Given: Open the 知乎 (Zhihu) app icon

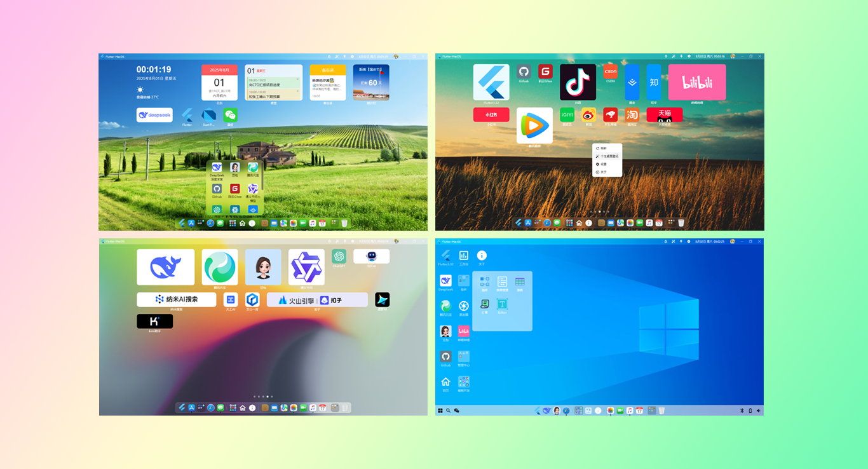Looking at the screenshot, I should [654, 82].
